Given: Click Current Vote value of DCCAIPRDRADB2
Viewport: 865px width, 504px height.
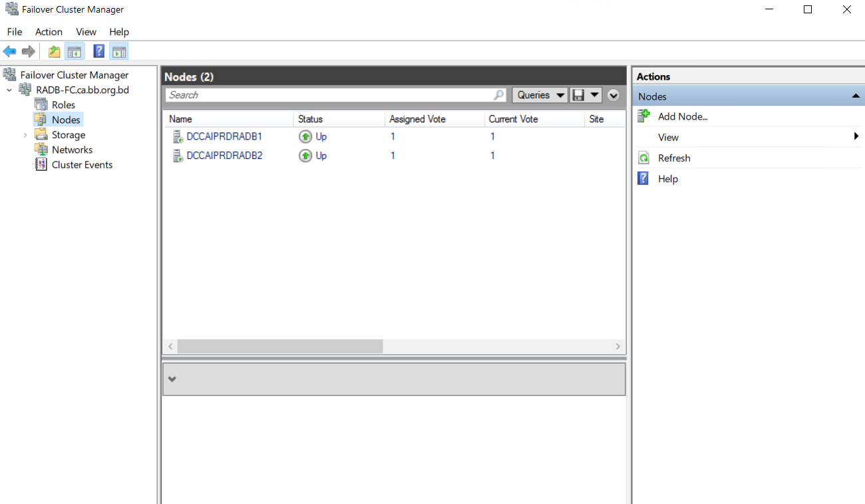Looking at the screenshot, I should pos(492,156).
